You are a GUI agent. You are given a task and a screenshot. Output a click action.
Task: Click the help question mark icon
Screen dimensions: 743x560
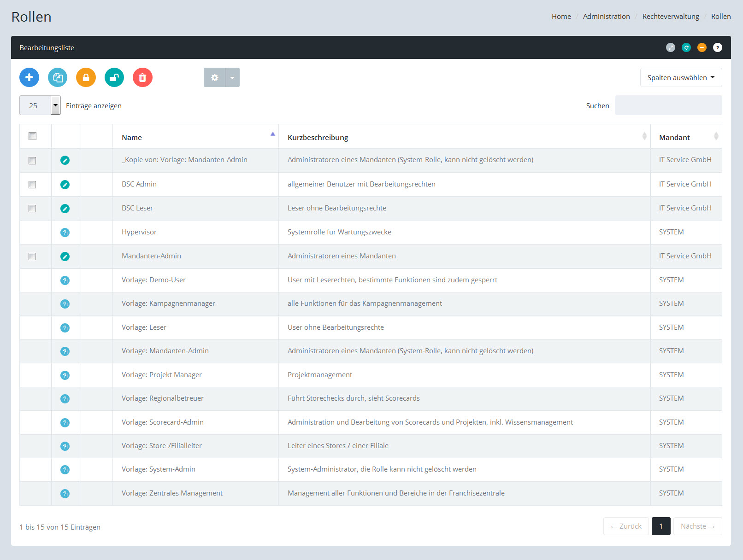click(718, 47)
